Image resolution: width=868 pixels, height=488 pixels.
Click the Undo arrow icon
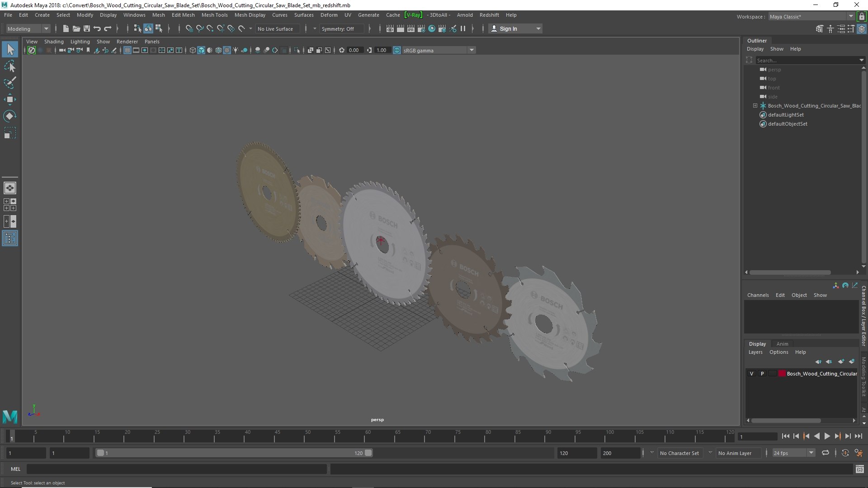97,28
